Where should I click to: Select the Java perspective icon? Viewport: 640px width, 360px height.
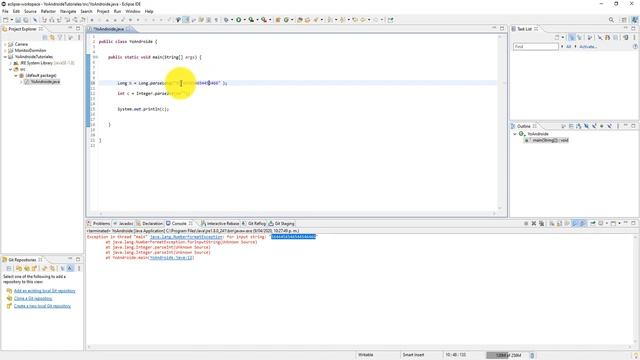[634, 20]
